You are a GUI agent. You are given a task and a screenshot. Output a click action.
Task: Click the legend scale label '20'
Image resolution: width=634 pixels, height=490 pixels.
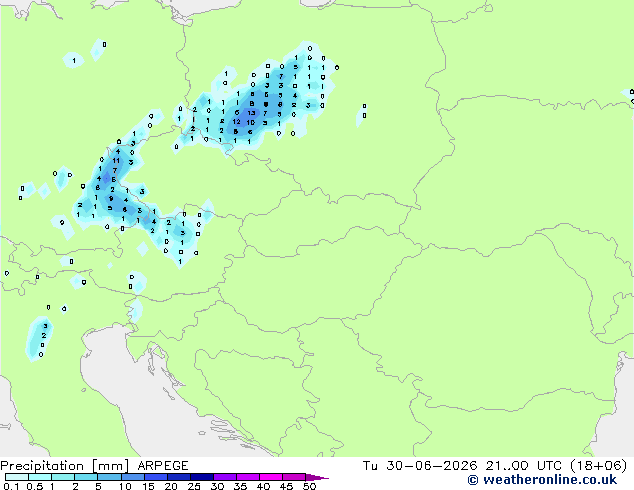[171, 486]
